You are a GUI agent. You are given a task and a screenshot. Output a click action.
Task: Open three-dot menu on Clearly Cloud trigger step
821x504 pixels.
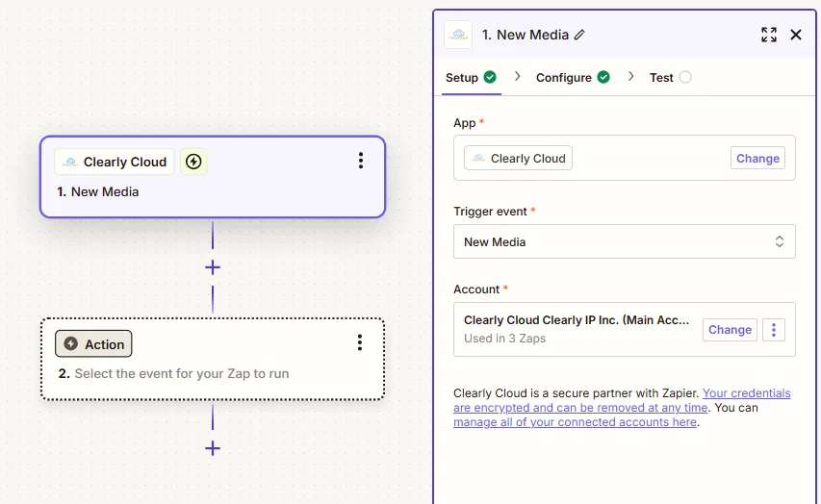pyautogui.click(x=361, y=161)
